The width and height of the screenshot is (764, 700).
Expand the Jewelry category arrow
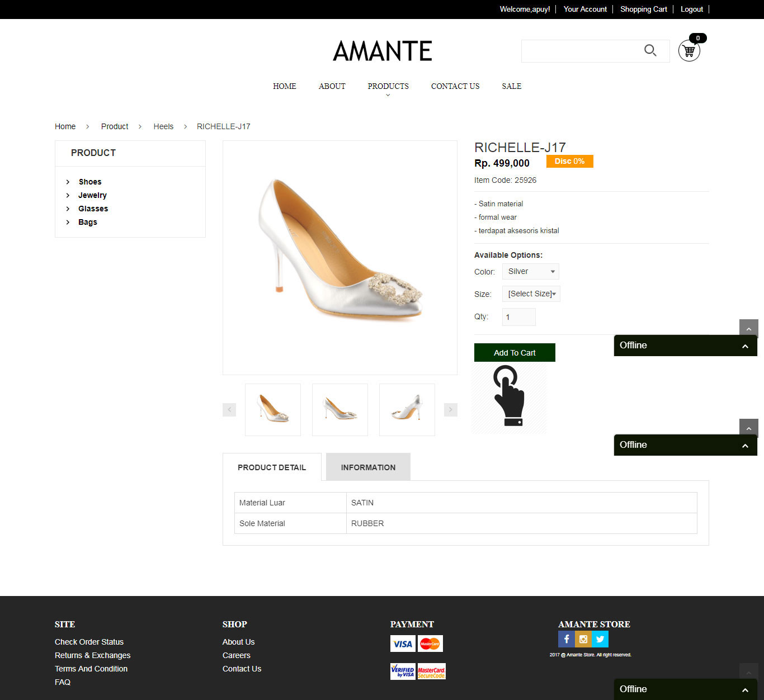click(68, 195)
